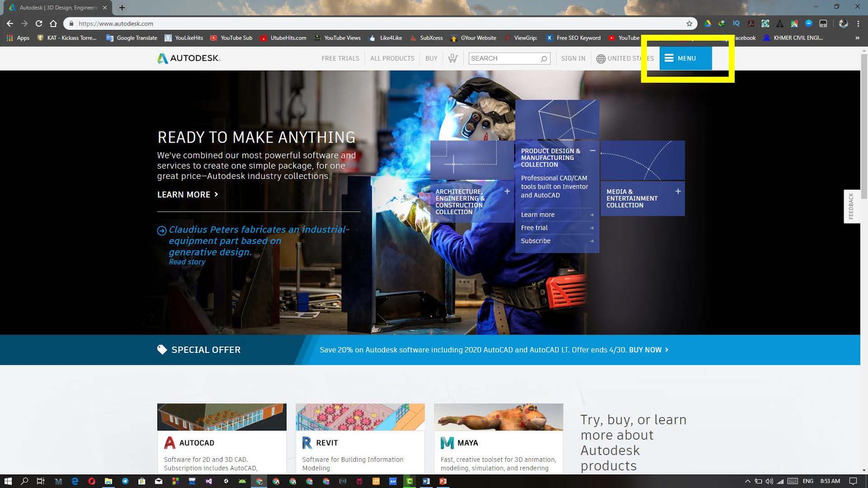Open Task View on the taskbar
The width and height of the screenshot is (868, 488).
click(41, 481)
